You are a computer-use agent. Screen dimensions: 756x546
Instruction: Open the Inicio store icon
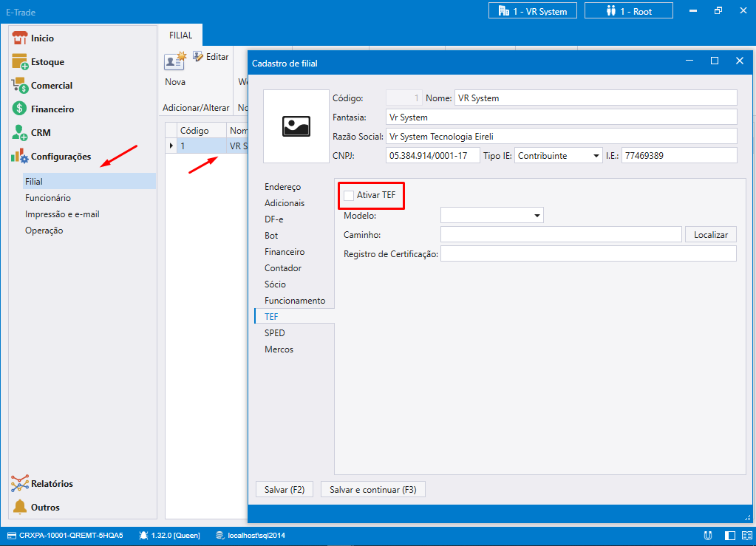(x=20, y=38)
